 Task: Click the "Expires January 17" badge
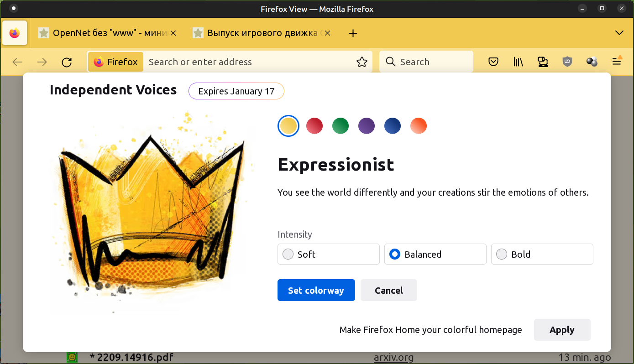tap(236, 91)
